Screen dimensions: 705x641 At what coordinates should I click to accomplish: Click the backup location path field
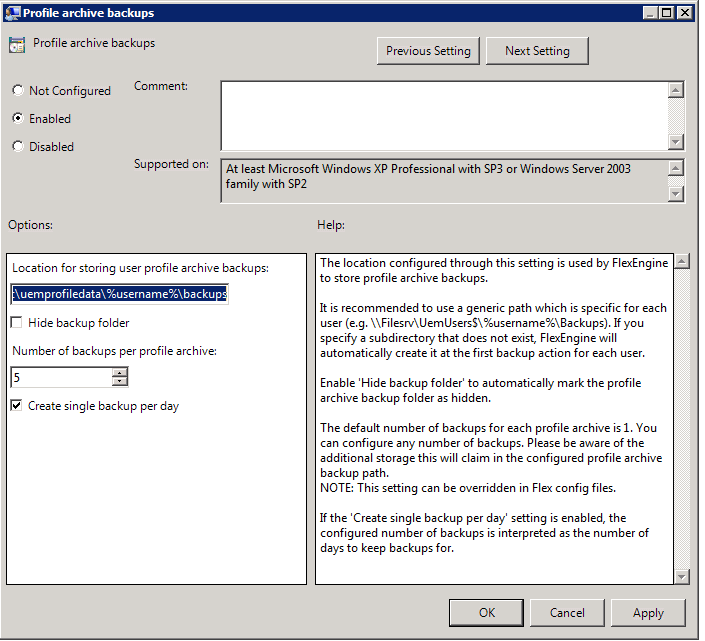click(119, 294)
